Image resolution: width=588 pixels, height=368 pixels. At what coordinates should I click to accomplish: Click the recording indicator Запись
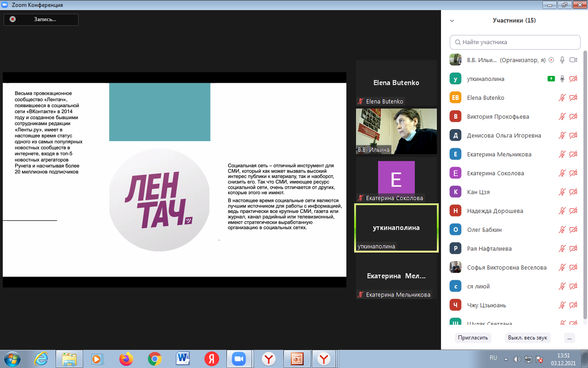pyautogui.click(x=41, y=19)
